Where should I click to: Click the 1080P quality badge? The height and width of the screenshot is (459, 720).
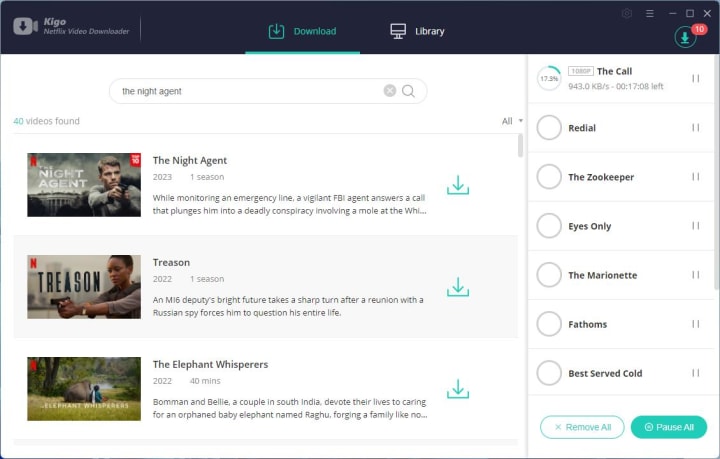581,71
